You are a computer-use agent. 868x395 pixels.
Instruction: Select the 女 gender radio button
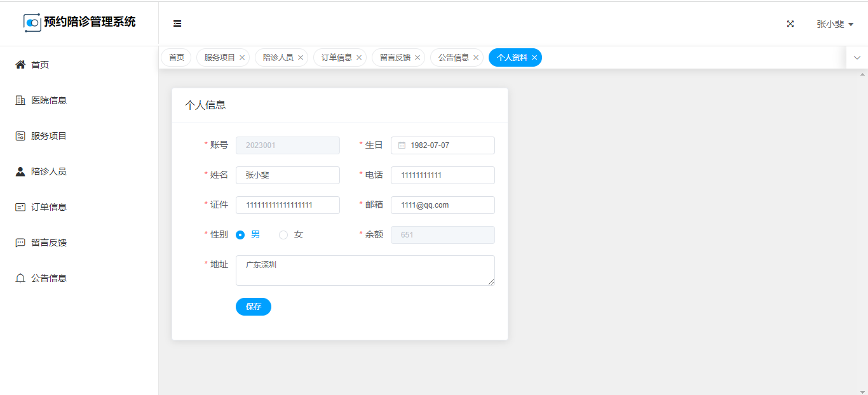click(283, 235)
